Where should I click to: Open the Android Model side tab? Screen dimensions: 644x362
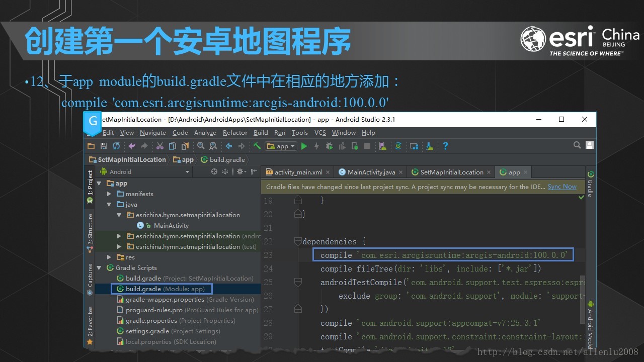591,324
